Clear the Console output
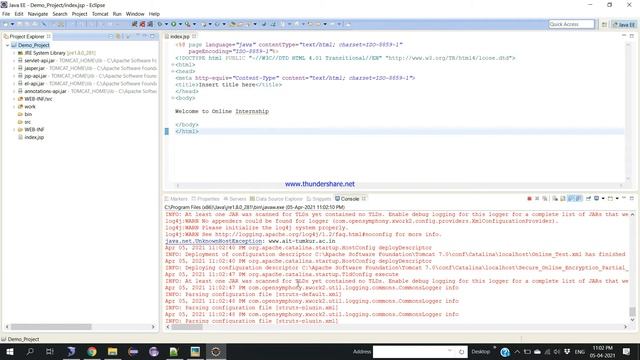 555,198
